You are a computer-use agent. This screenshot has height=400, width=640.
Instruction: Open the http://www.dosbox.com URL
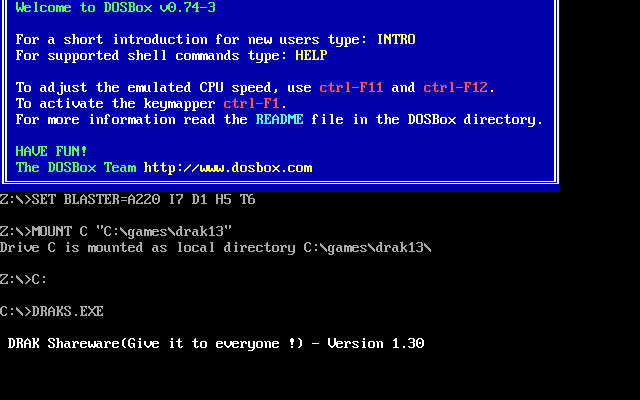(x=228, y=168)
